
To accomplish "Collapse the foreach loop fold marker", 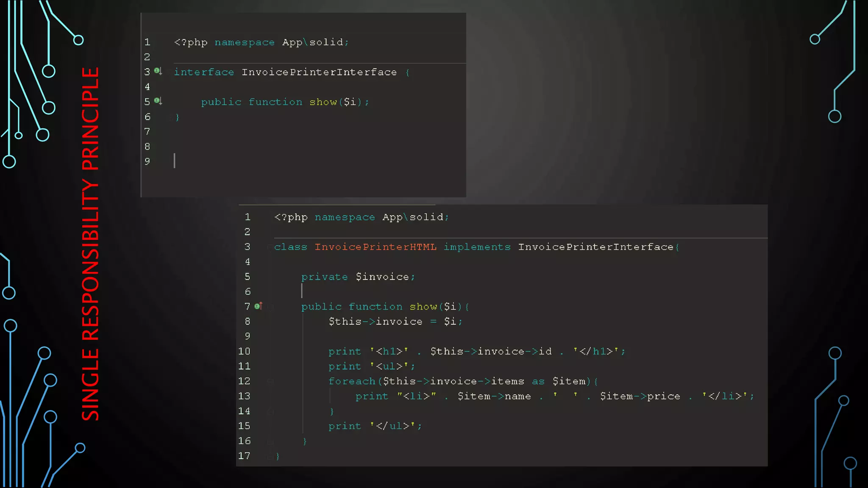I will point(270,381).
